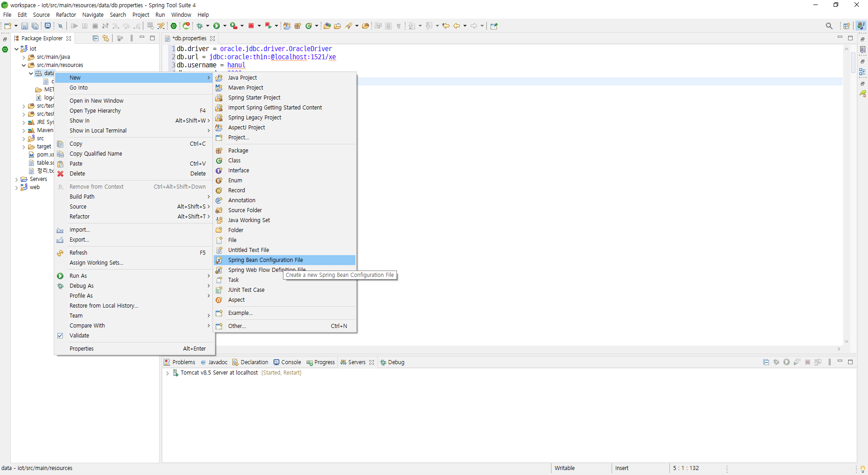Screen dimensions: 868x475
Task: Click the Task List icon in right trim
Action: pyautogui.click(x=863, y=49)
